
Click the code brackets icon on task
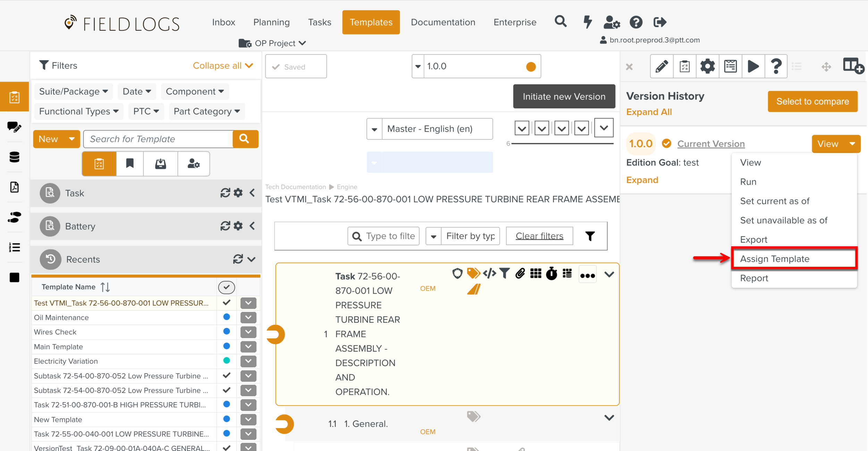489,274
